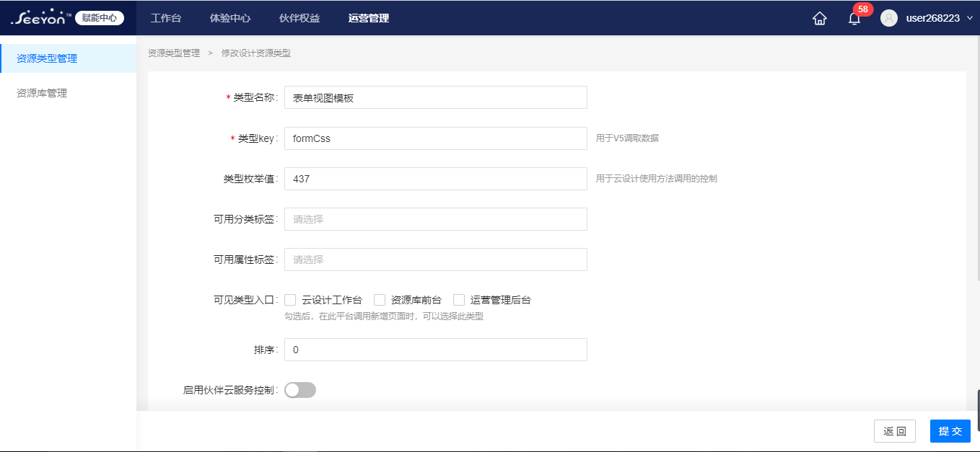Focus the 类型枚举值 input field
This screenshot has width=980, height=452.
436,179
